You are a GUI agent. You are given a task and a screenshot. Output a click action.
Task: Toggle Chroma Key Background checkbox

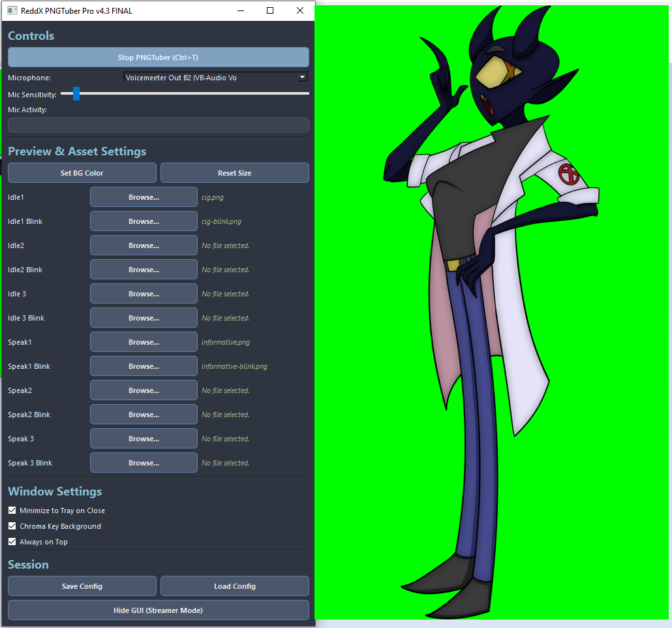coord(12,526)
